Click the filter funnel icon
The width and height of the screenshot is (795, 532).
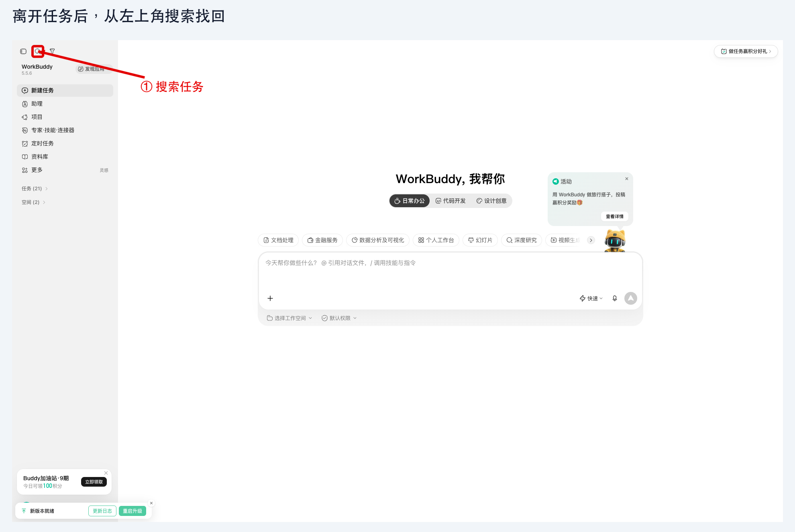[52, 51]
